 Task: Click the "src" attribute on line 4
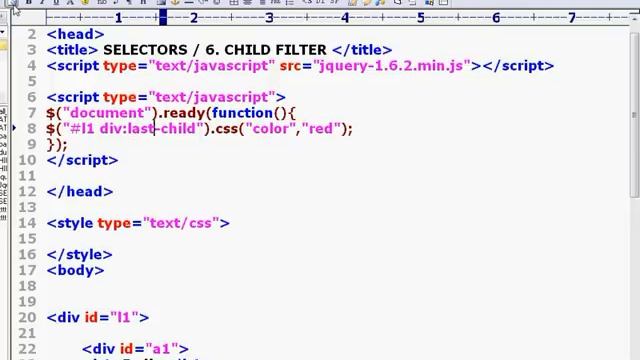(290, 66)
